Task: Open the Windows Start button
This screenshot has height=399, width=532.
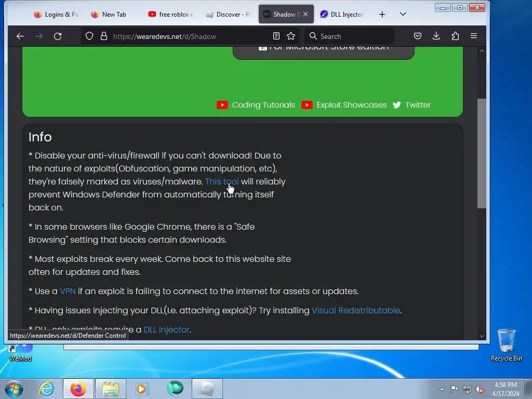Action: click(x=14, y=389)
